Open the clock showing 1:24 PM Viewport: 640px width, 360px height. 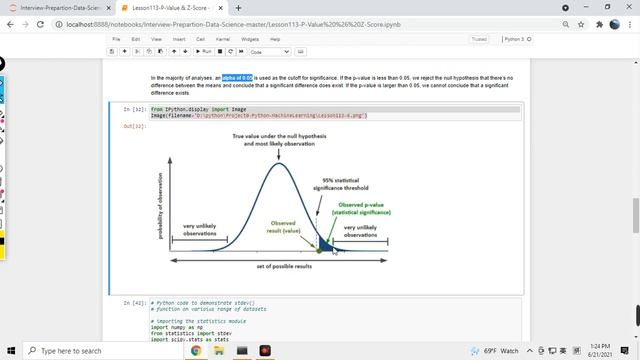[x=600, y=351]
